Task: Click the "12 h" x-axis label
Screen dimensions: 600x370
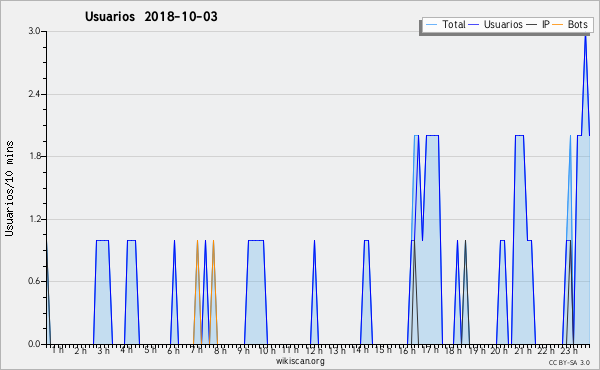Action: coord(314,350)
